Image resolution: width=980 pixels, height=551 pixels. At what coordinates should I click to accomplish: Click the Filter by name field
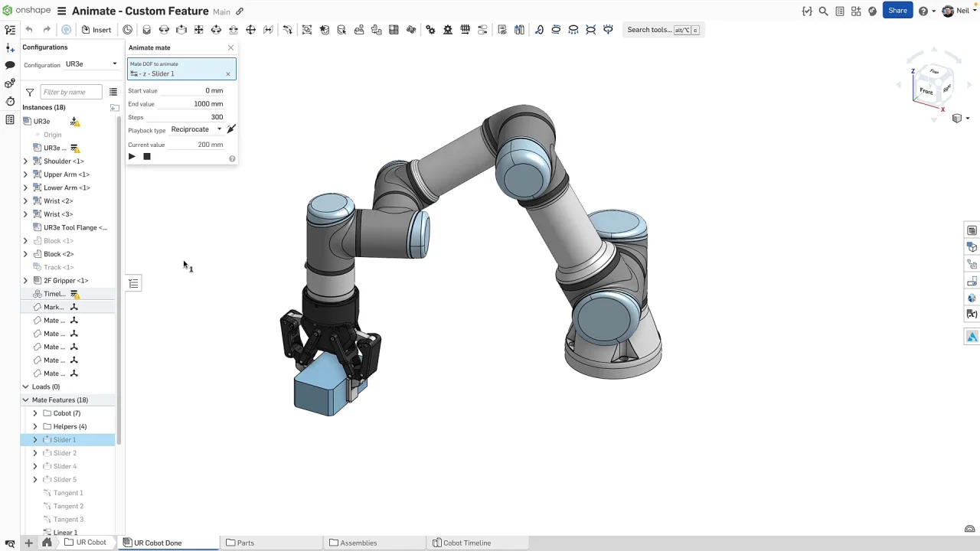70,92
